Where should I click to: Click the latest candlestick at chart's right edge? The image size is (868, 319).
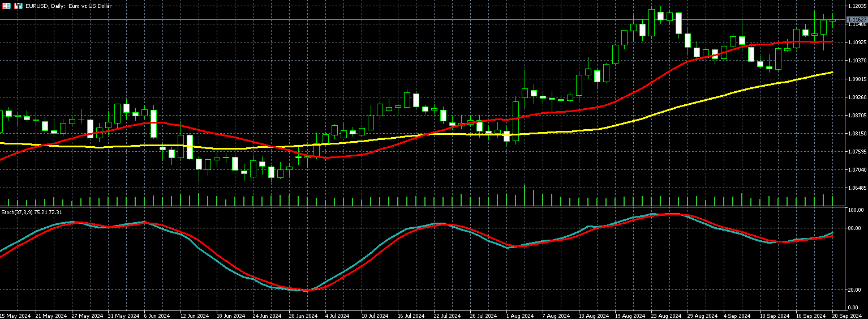pyautogui.click(x=832, y=20)
